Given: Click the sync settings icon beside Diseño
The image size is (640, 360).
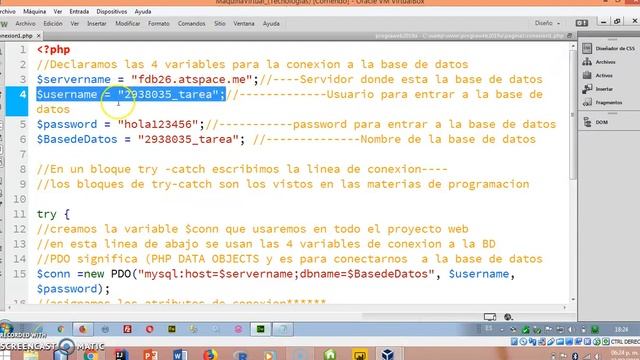Looking at the screenshot, I should 582,23.
